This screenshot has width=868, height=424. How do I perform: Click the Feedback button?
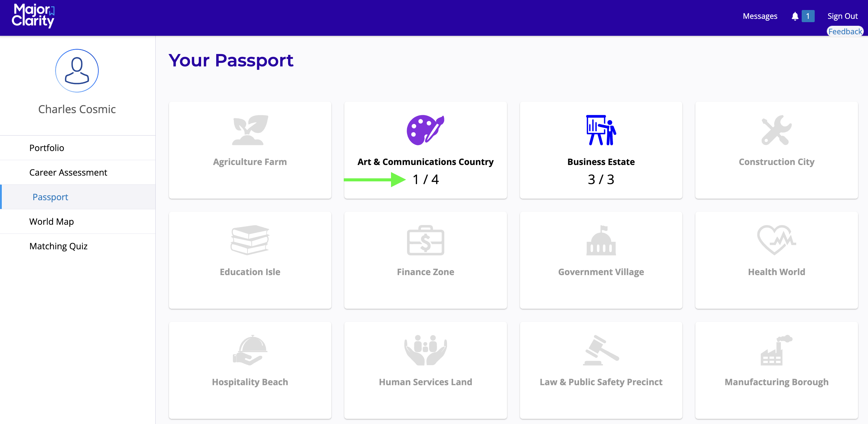tap(845, 31)
